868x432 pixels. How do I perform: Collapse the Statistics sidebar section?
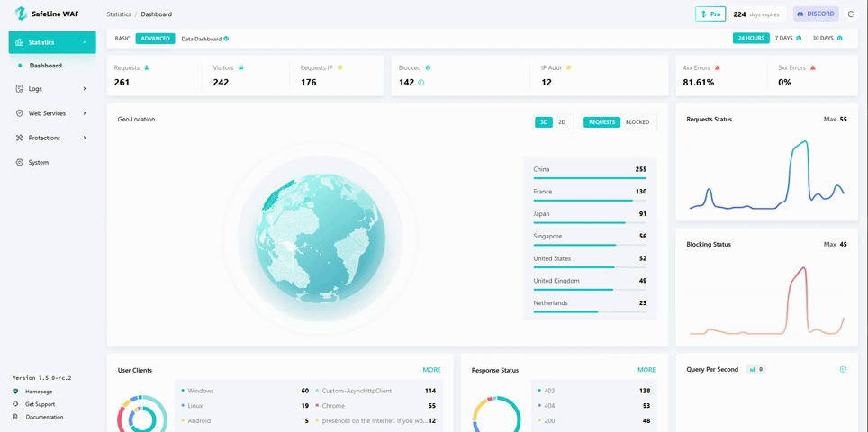click(x=85, y=42)
